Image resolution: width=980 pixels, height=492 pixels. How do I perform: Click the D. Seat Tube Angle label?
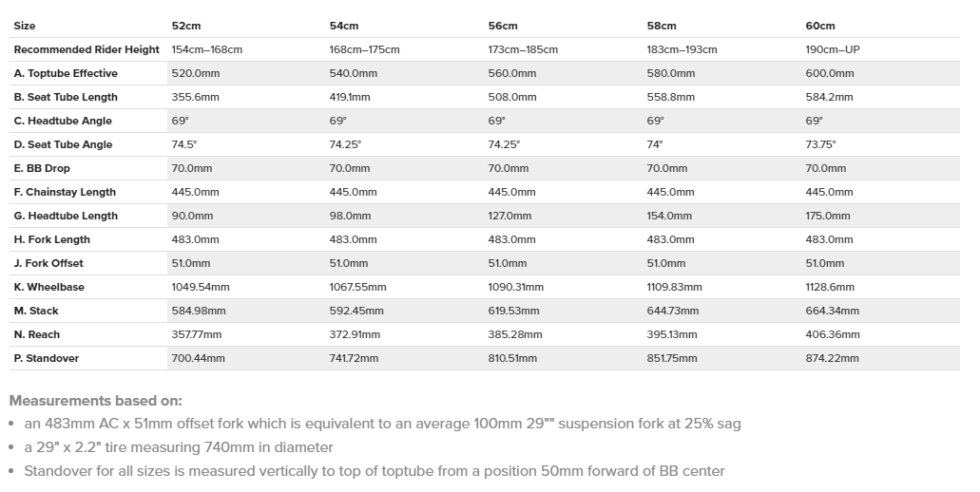pos(63,144)
